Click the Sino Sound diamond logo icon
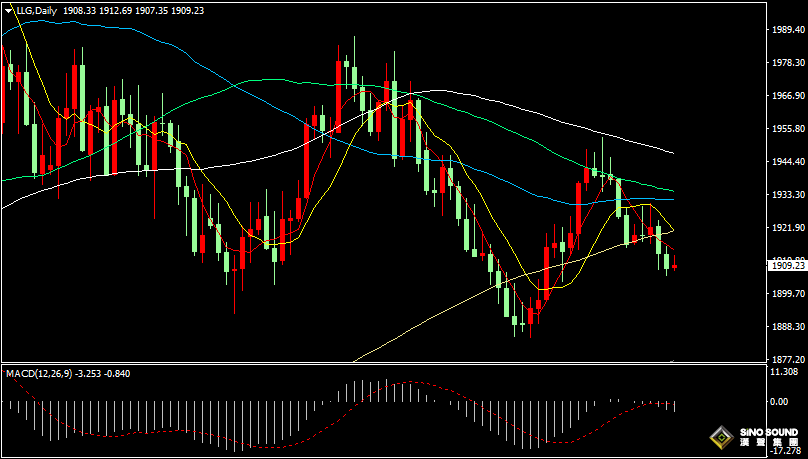 coord(719,436)
